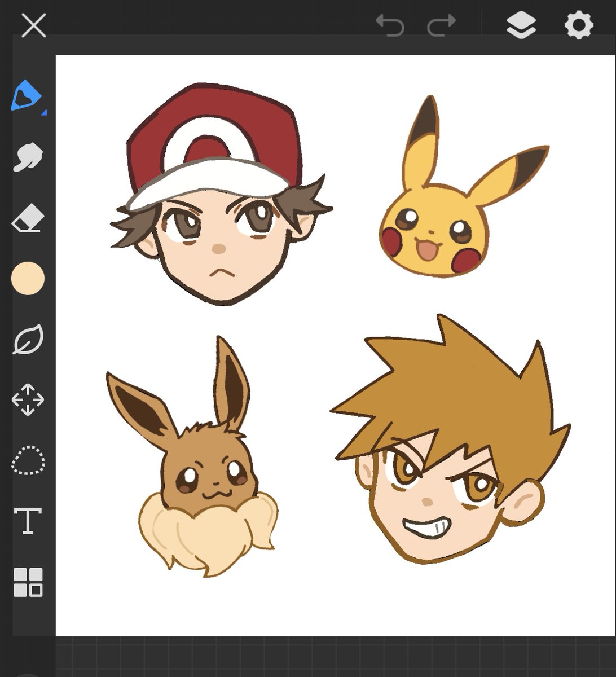Open the current color swatch
616x677 pixels.
pos(28,278)
